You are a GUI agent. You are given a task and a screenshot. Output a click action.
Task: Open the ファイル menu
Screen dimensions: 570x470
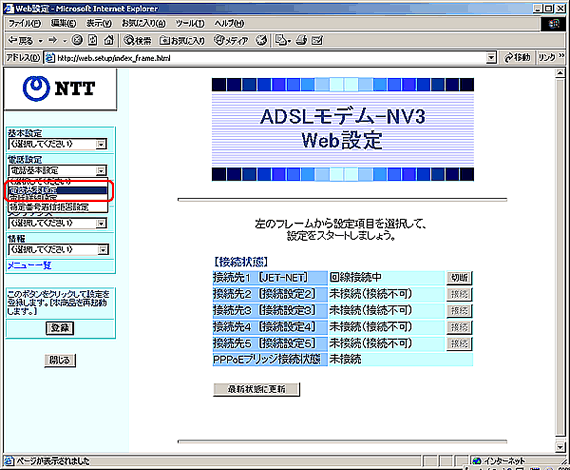[24, 24]
